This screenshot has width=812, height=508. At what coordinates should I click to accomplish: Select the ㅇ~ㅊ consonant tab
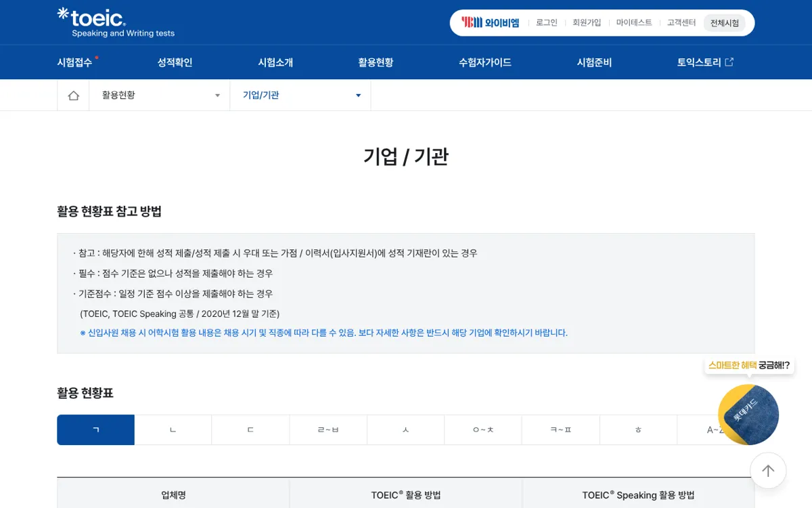(483, 430)
